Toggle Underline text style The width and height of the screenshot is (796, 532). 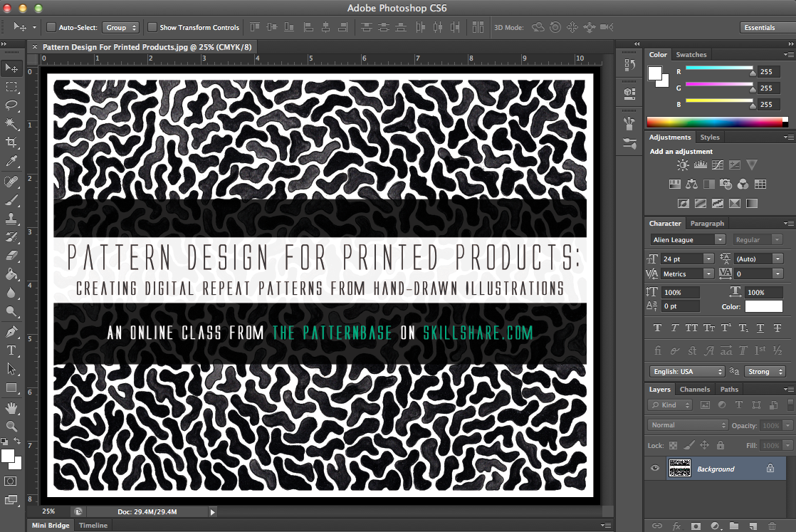point(760,328)
